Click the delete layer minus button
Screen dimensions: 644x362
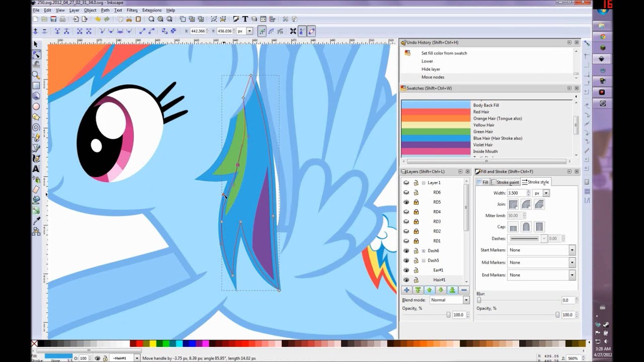point(464,290)
